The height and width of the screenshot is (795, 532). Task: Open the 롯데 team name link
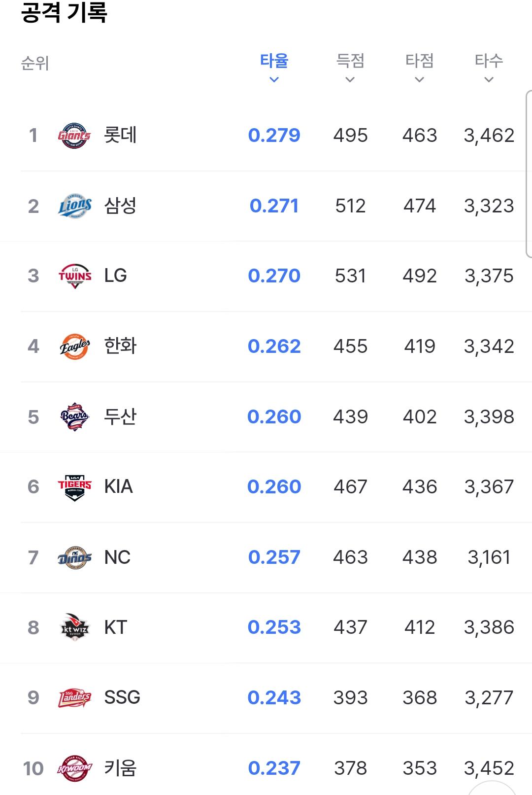[120, 135]
